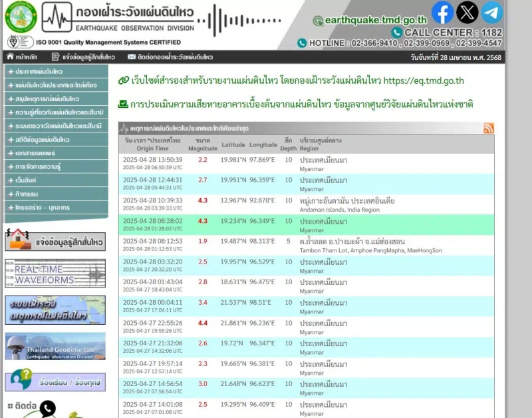Select the Andaman Islands magnitude 4.3 row
The height and width of the screenshot is (418, 532).
click(x=306, y=204)
